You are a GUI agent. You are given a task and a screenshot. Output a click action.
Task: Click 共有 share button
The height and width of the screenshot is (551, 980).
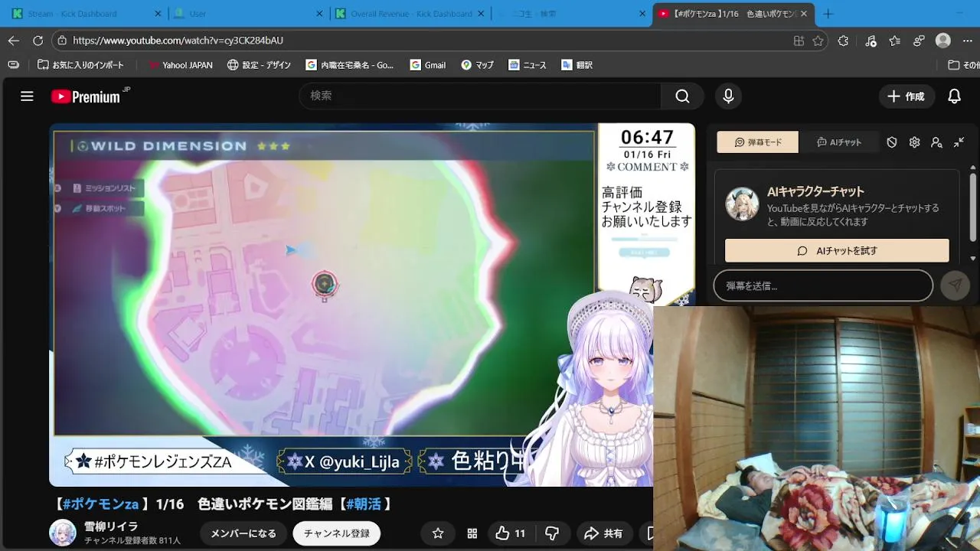tap(603, 533)
